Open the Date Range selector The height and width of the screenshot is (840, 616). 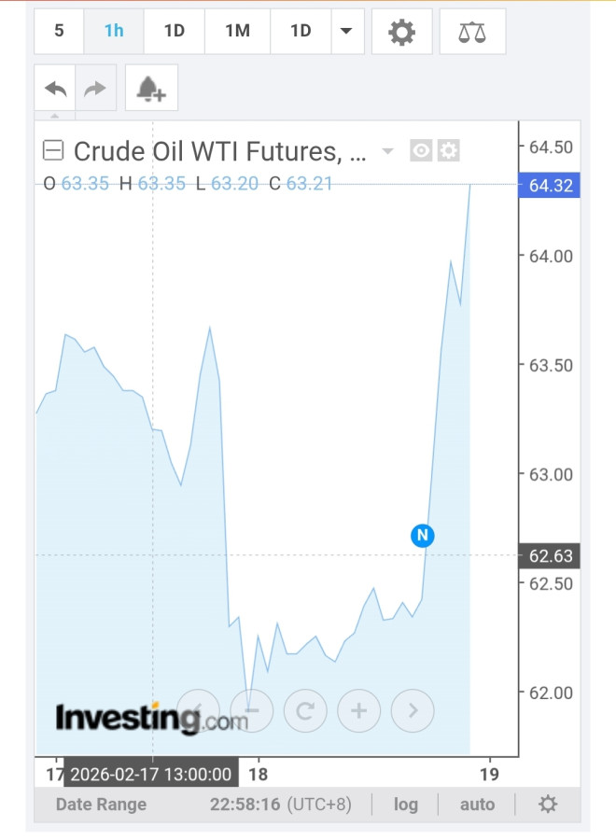[x=101, y=805]
